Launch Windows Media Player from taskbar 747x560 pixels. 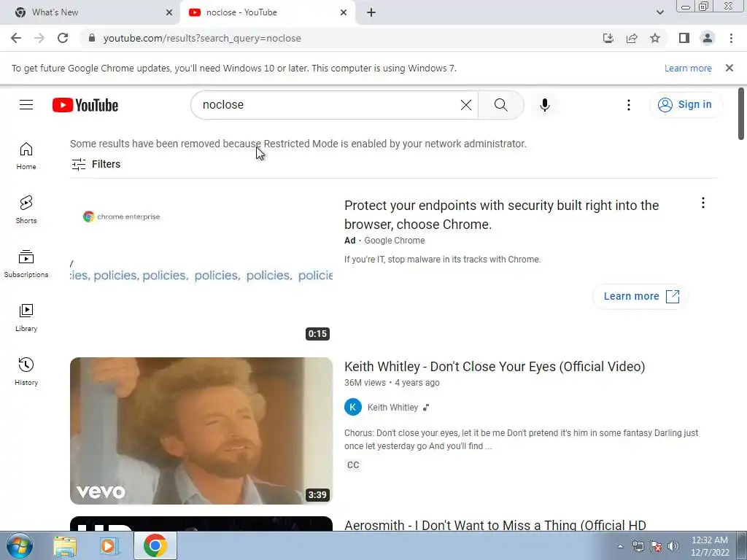click(109, 545)
